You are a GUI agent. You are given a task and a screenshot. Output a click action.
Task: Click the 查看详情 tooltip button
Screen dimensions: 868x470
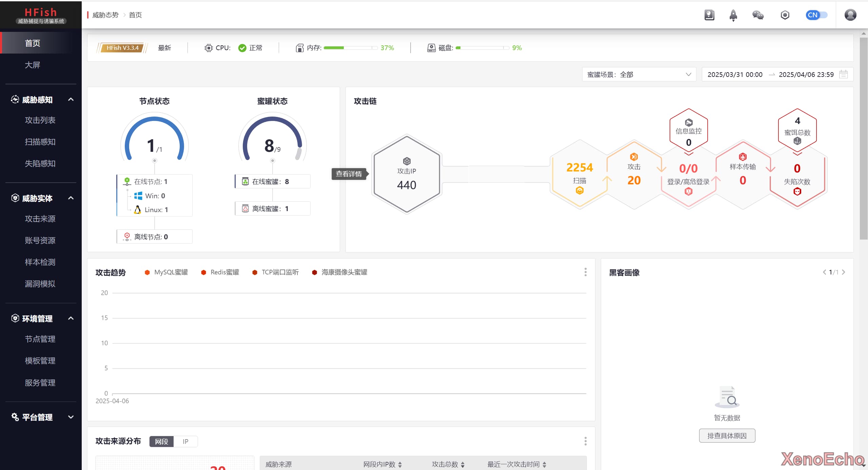[349, 174]
